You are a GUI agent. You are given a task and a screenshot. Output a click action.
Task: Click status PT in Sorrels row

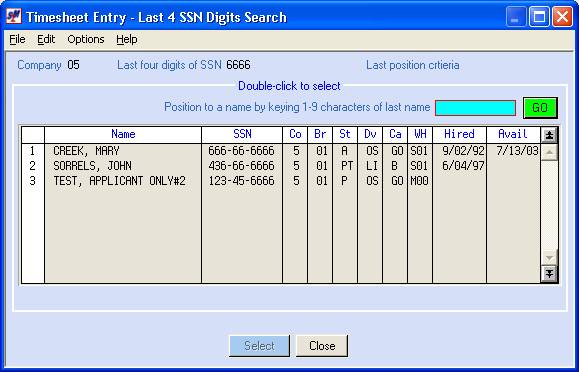[347, 166]
